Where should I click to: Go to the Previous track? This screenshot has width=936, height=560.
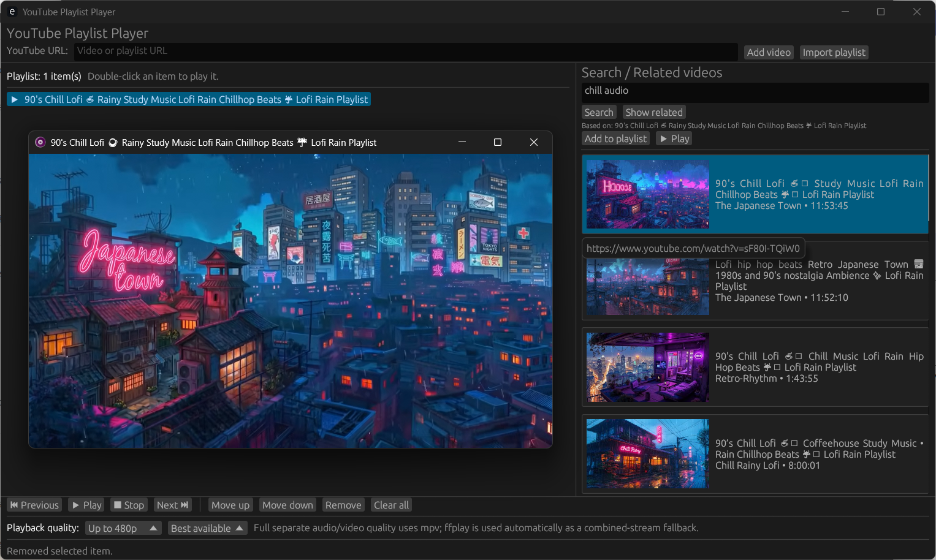pos(34,505)
